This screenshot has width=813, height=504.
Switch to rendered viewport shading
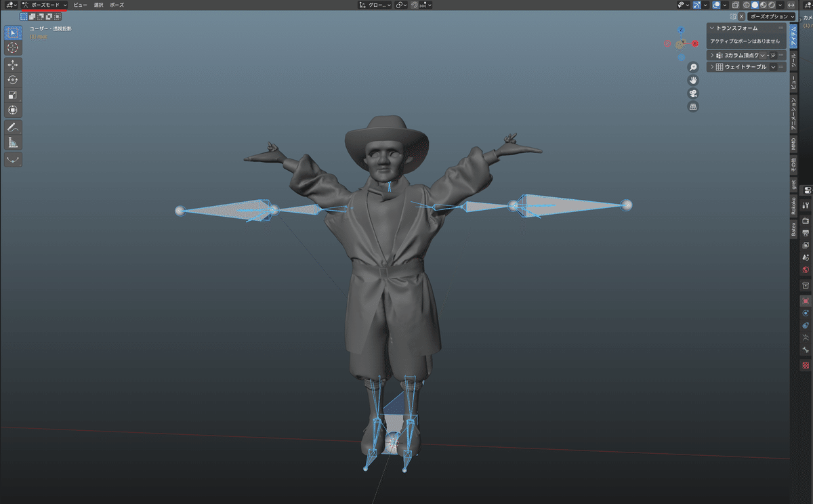click(771, 5)
